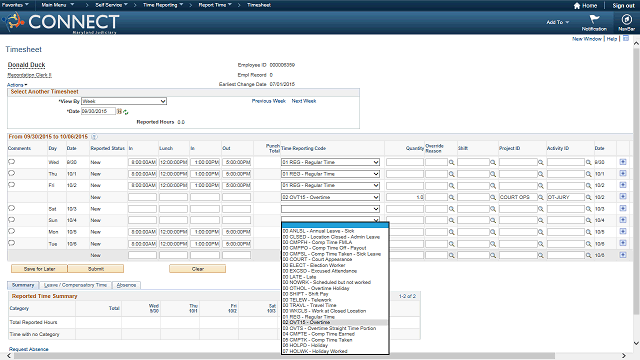Screen dimensions: 640x360
Task: Open the Overtime Time Reporting Code dropdown
Action: click(x=330, y=197)
